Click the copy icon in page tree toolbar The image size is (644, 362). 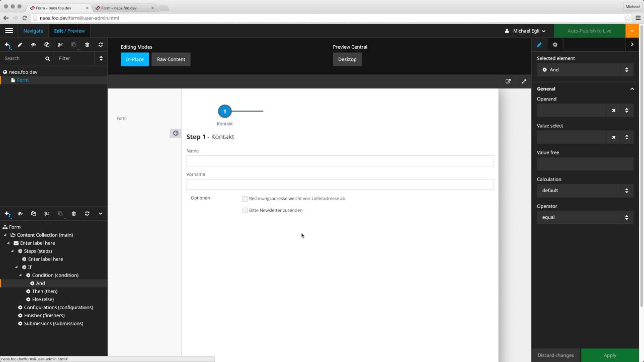coord(47,45)
